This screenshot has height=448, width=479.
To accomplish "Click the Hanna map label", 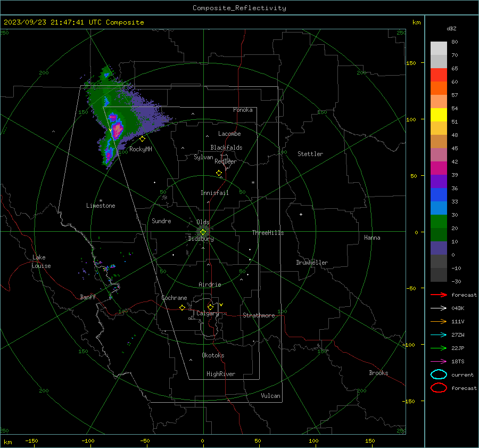I will pyautogui.click(x=372, y=238).
